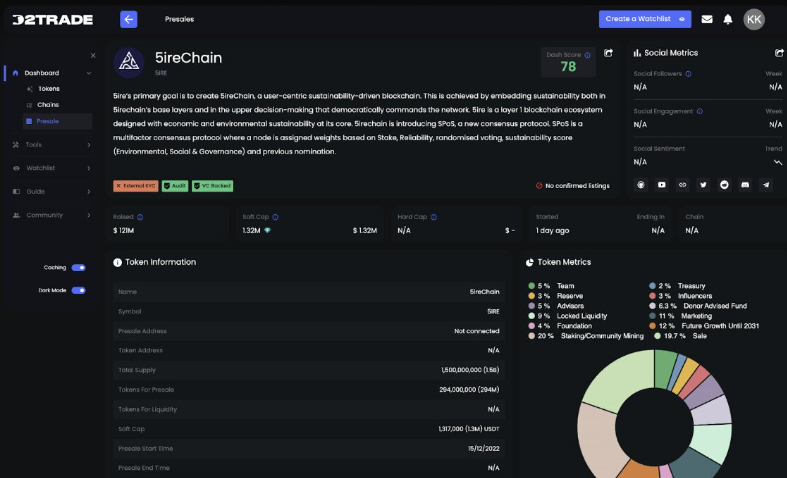The width and height of the screenshot is (787, 478).
Task: Open the project's Discord server
Action: pyautogui.click(x=745, y=185)
